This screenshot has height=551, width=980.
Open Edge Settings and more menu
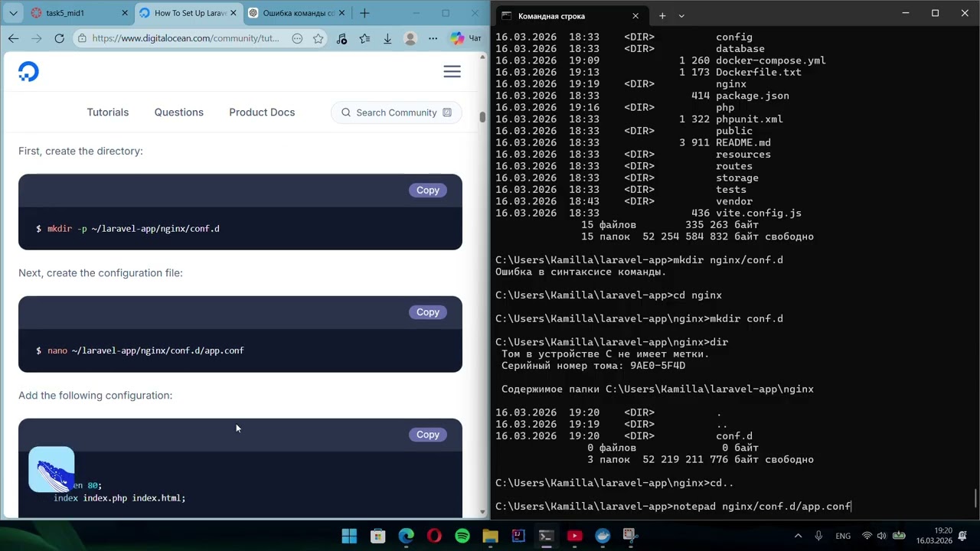click(x=433, y=38)
